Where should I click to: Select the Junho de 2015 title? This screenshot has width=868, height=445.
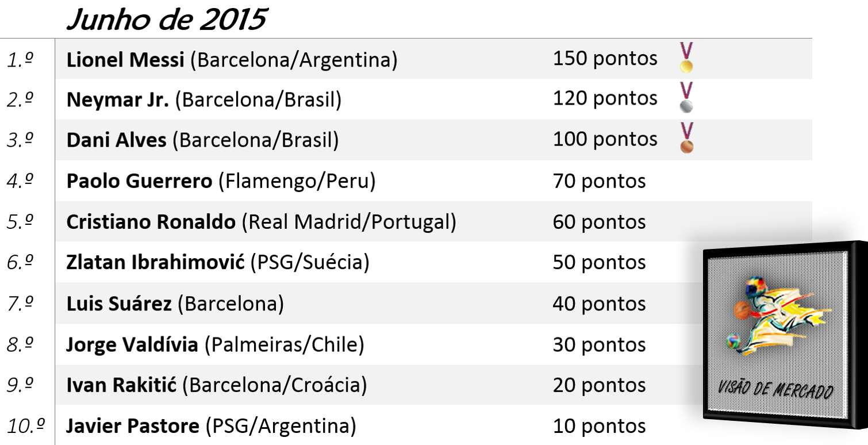tap(166, 20)
